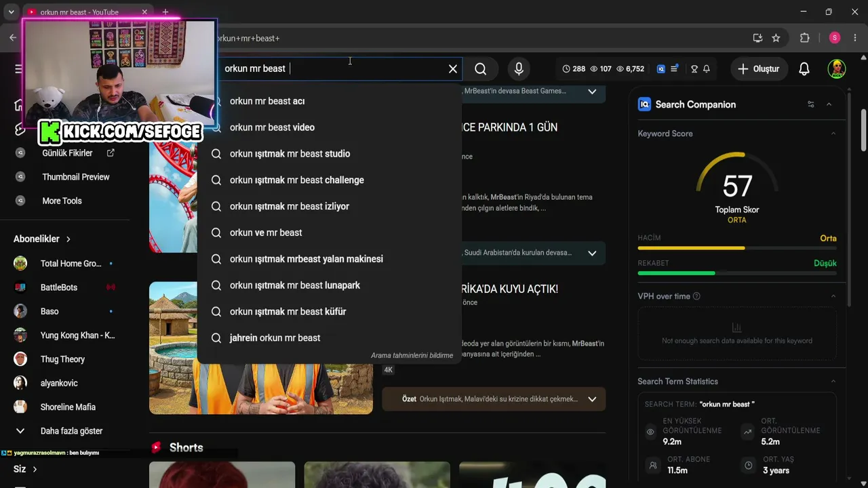Click the Oluştur create button
This screenshot has height=488, width=868.
click(758, 68)
